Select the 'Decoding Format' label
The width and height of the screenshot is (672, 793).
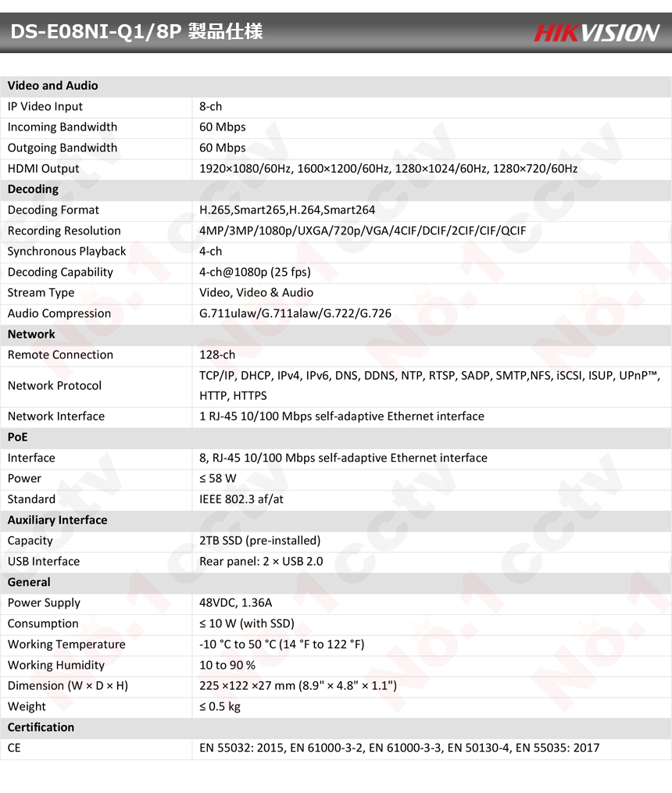[53, 210]
